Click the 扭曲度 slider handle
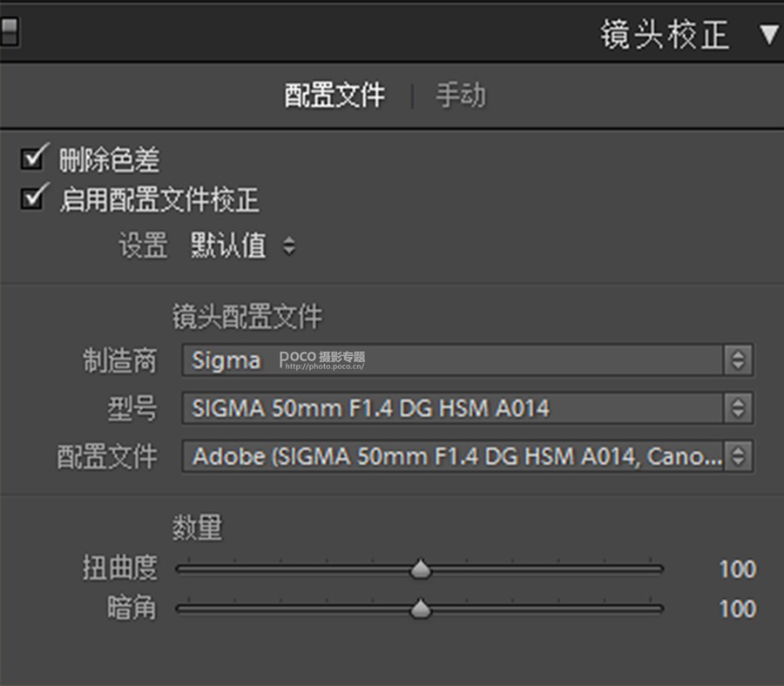 click(421, 570)
